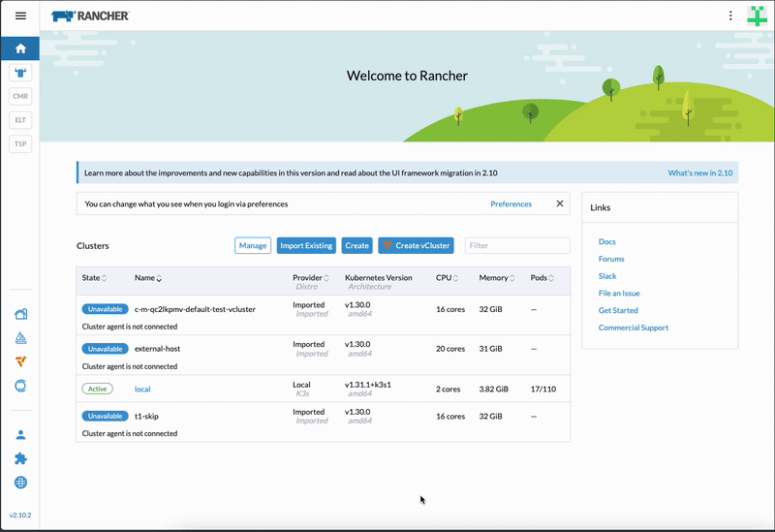This screenshot has height=532, width=775.
Task: Go to Home via sidebar house icon
Action: [x=20, y=48]
